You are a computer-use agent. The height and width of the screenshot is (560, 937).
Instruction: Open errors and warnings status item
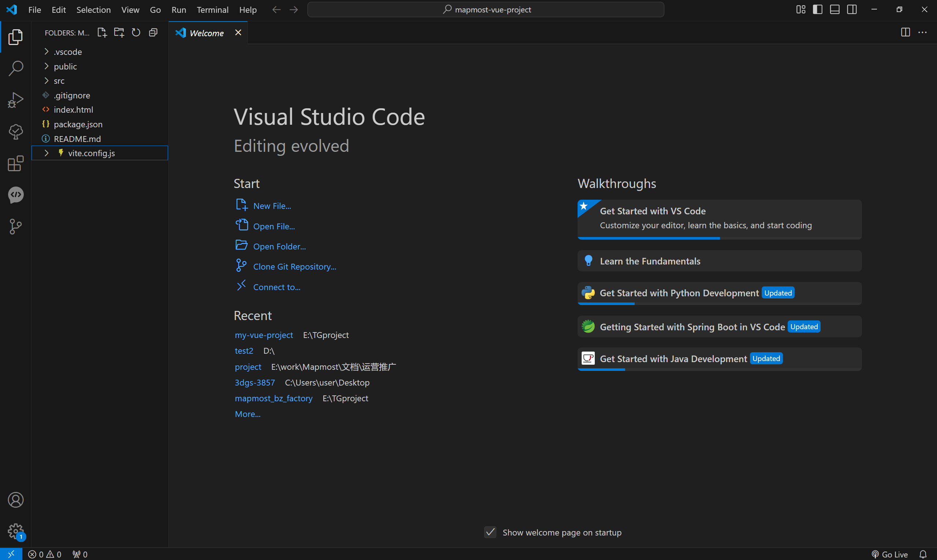pos(45,554)
